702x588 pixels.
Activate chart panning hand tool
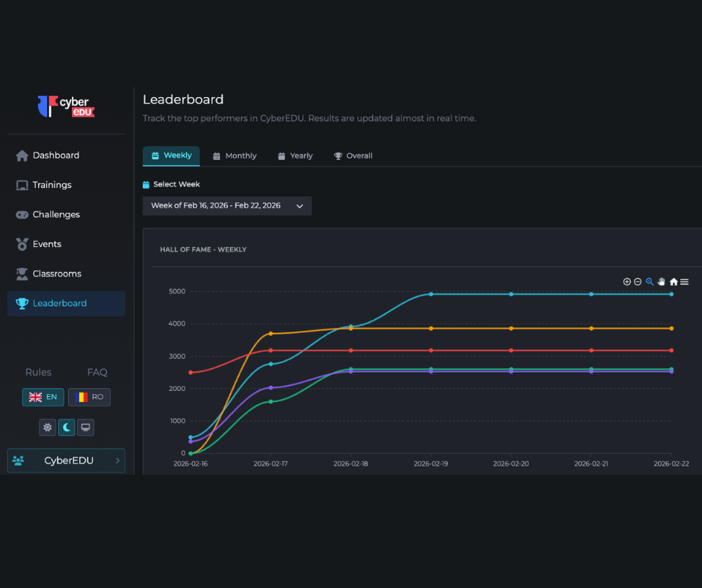661,281
